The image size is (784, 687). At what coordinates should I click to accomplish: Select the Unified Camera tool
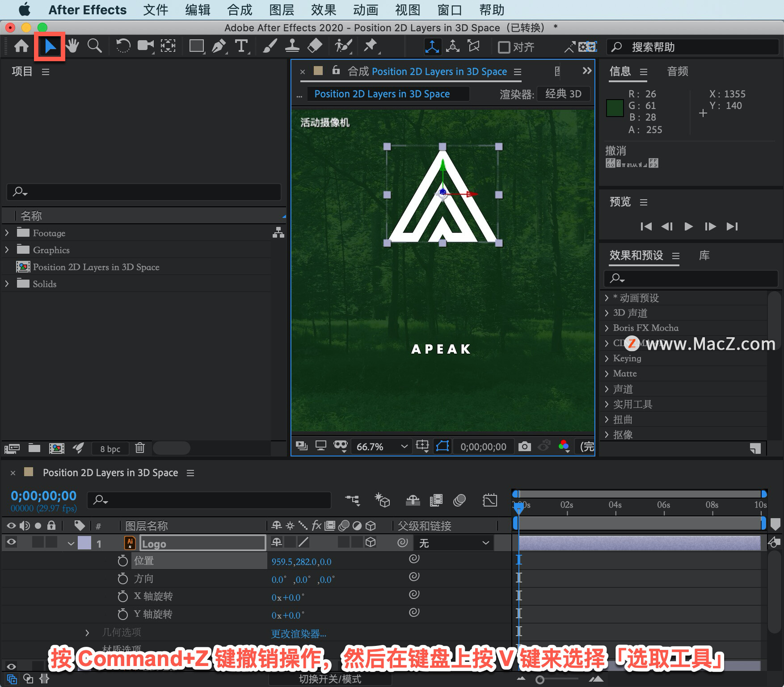click(145, 46)
